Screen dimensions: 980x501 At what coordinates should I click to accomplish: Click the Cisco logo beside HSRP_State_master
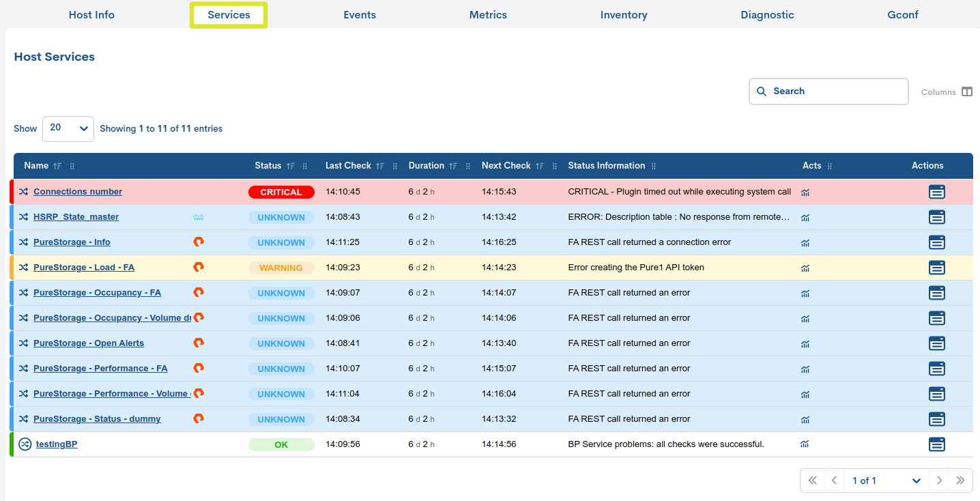[x=198, y=217]
